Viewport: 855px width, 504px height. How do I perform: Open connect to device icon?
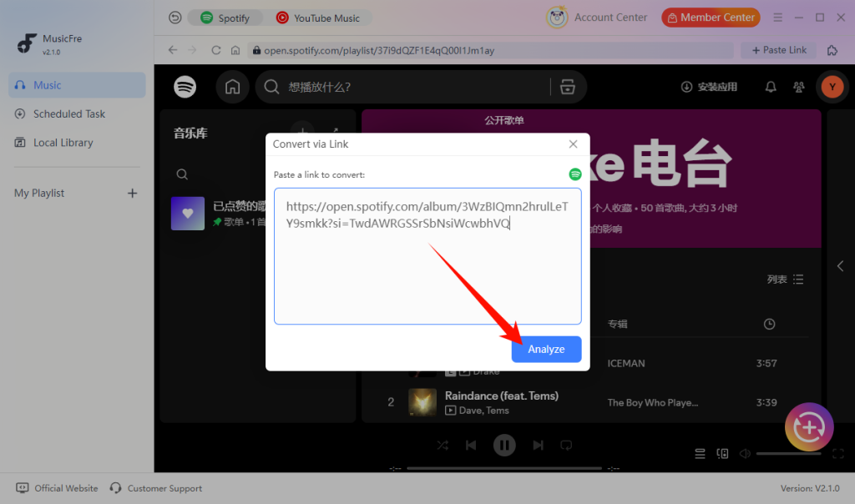722,453
